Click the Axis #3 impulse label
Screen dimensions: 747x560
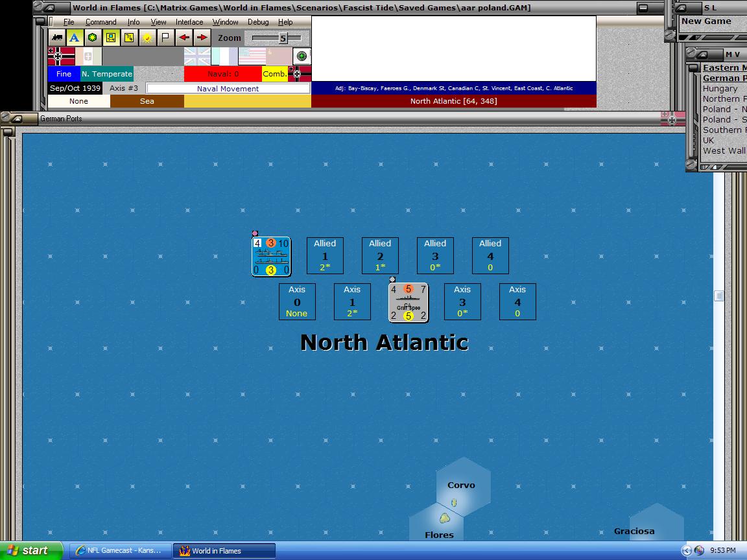pos(123,88)
